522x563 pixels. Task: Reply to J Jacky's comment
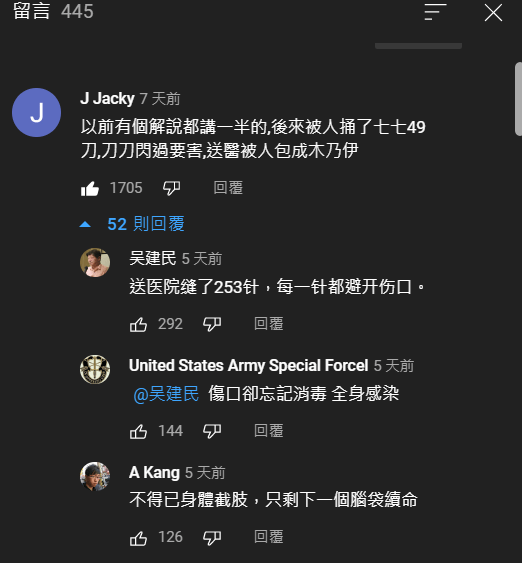coord(228,188)
